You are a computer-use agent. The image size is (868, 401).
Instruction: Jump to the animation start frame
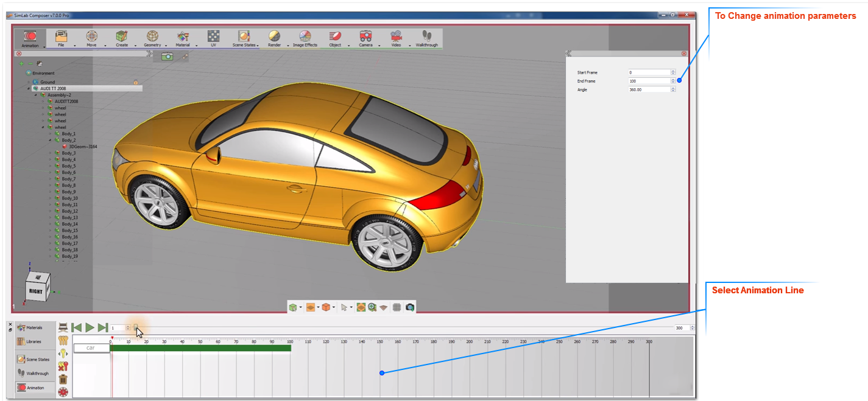point(77,328)
